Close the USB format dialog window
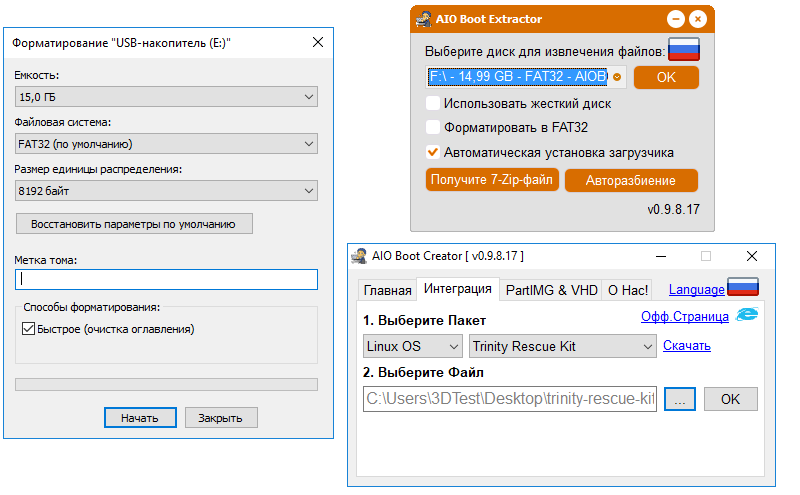 [x=318, y=42]
